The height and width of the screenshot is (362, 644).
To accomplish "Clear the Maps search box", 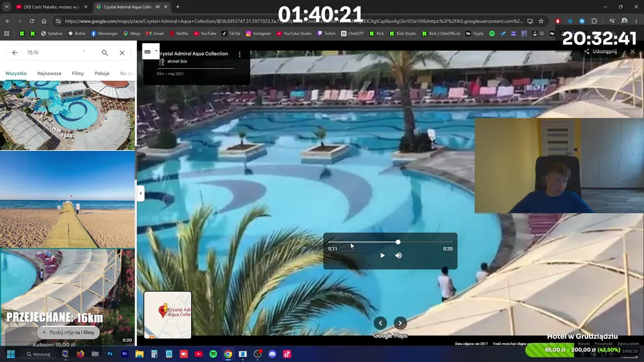I will coord(122,53).
